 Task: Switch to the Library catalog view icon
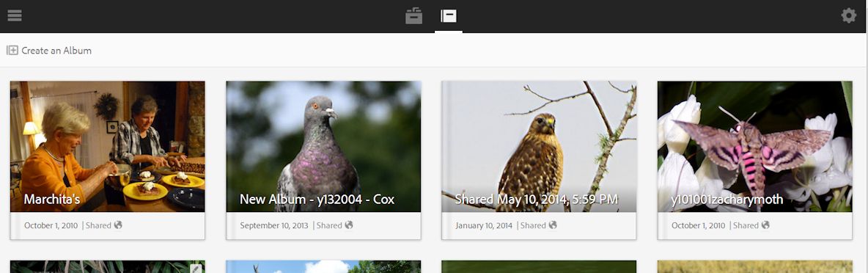pos(413,16)
